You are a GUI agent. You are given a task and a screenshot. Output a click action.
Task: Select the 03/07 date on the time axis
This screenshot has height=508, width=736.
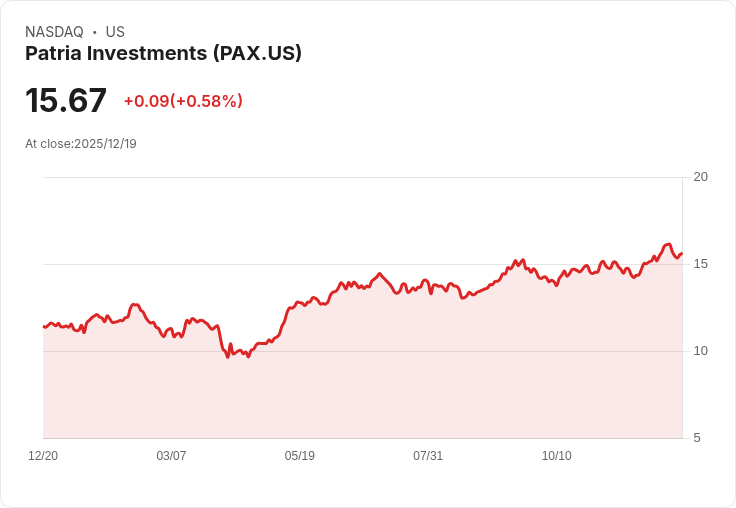171,456
